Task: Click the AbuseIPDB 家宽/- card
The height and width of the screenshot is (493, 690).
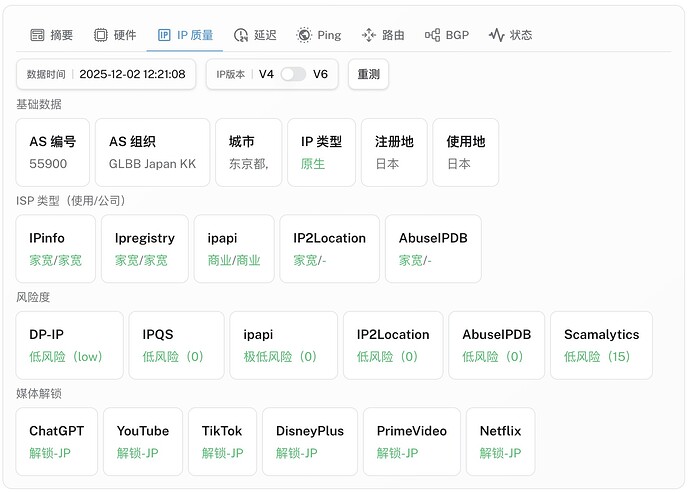Action: [x=433, y=249]
